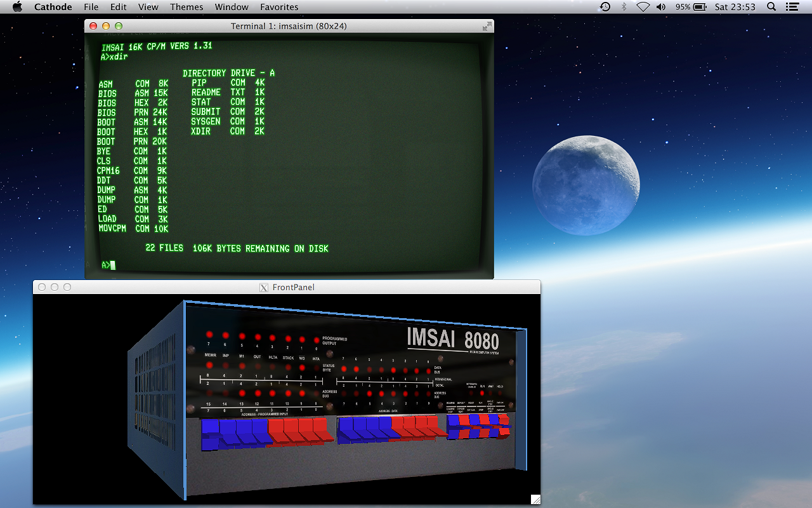Image resolution: width=812 pixels, height=508 pixels.
Task: Flip the PWR ON power switch
Action: tap(503, 425)
